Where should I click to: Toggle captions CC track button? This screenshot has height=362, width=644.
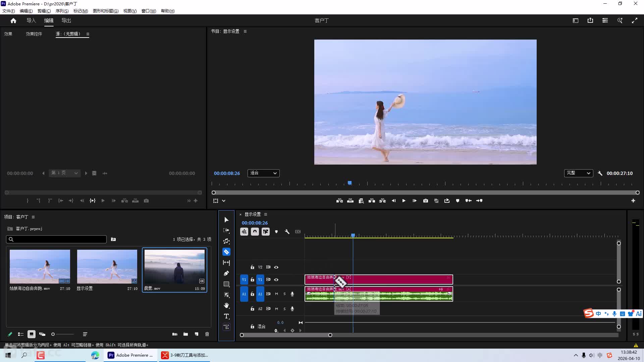click(x=298, y=232)
